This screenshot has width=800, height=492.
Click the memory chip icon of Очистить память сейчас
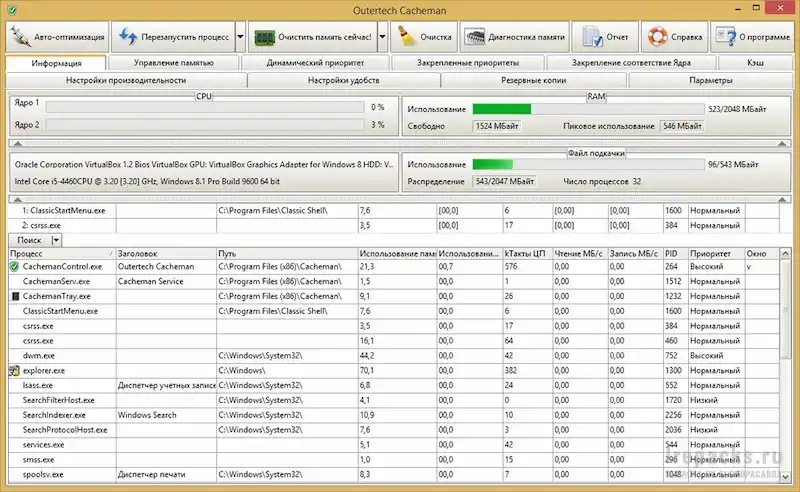(x=264, y=37)
